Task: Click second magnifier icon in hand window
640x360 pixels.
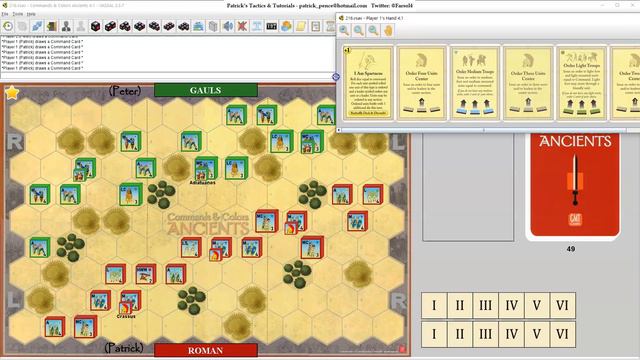Action: pyautogui.click(x=359, y=30)
